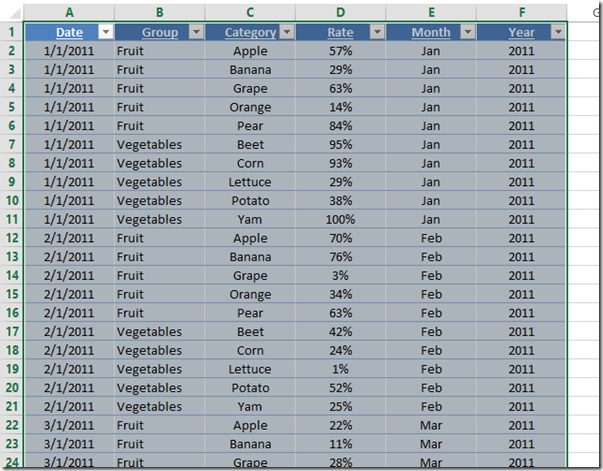Open the Date column filter dropdown
The height and width of the screenshot is (471, 603).
point(106,32)
